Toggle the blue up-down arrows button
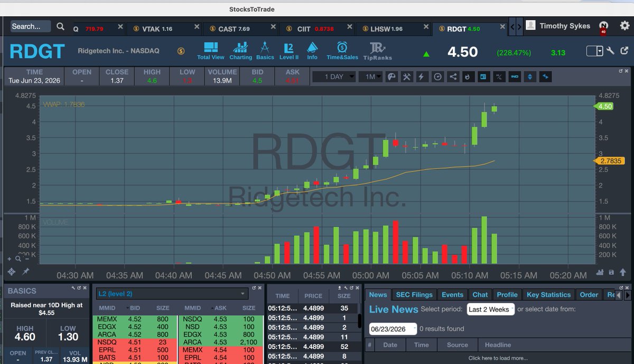This screenshot has height=364, width=634. coord(530,77)
